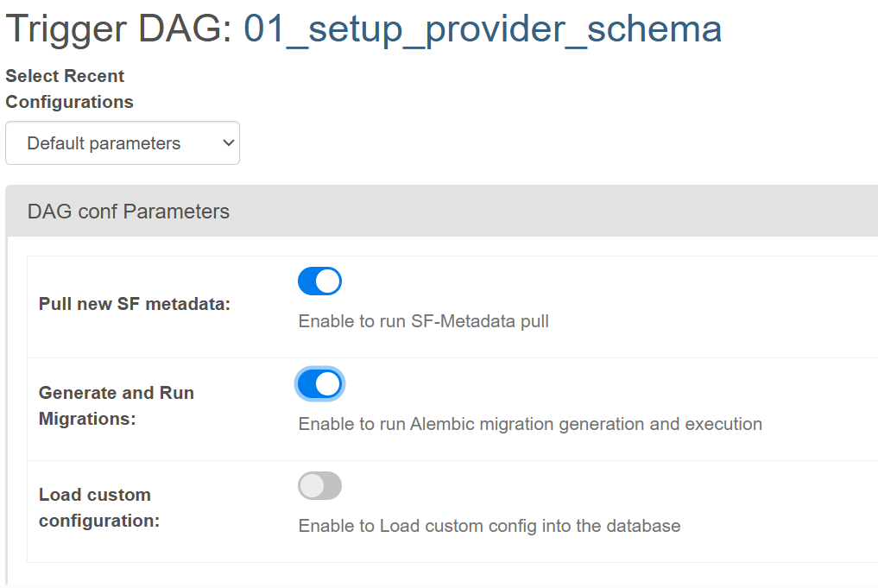Viewport: 878px width, 588px height.
Task: Open the Default parameters dropdown
Action: tap(123, 143)
